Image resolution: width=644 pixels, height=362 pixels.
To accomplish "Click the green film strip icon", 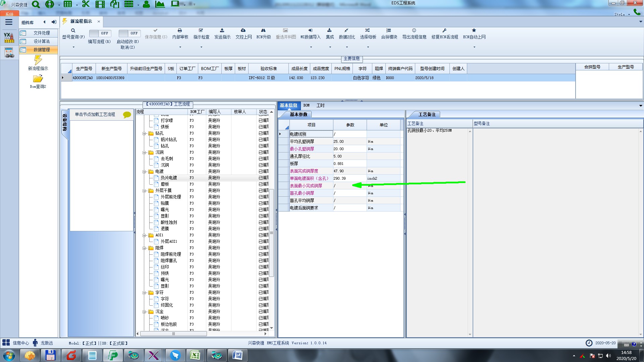I will point(100,4).
